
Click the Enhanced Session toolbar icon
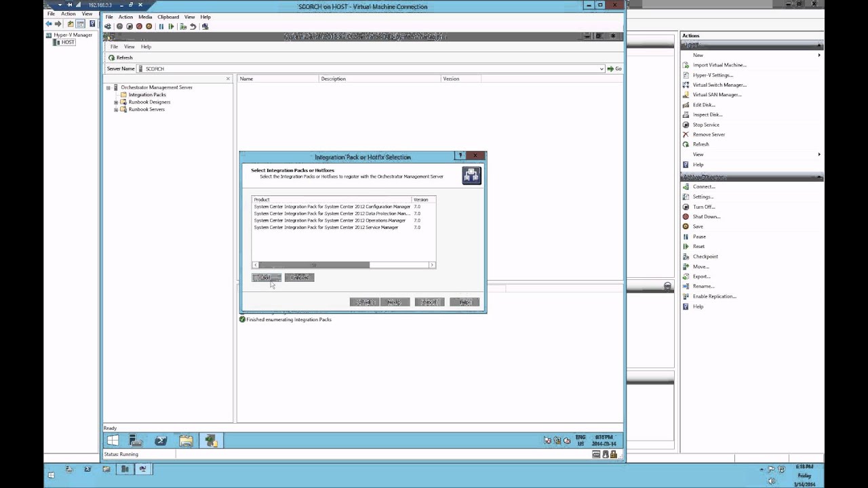point(205,26)
